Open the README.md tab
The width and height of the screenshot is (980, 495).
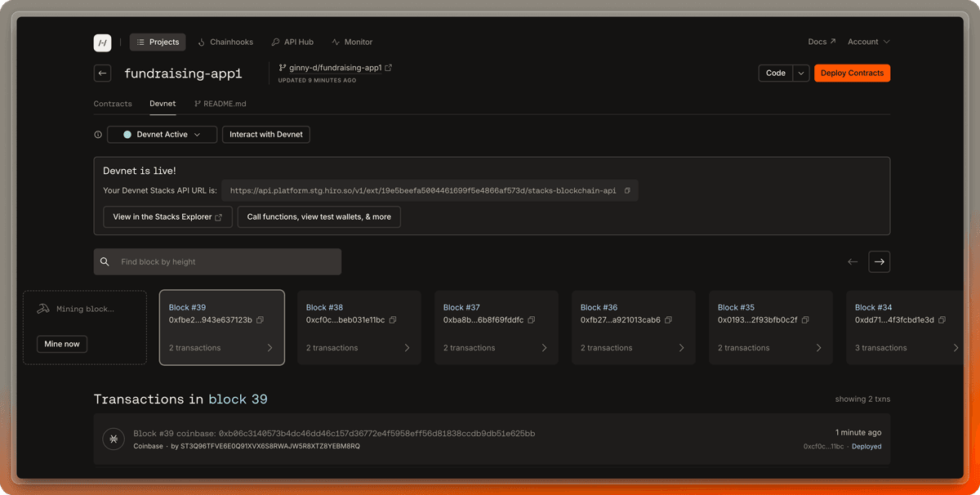220,104
